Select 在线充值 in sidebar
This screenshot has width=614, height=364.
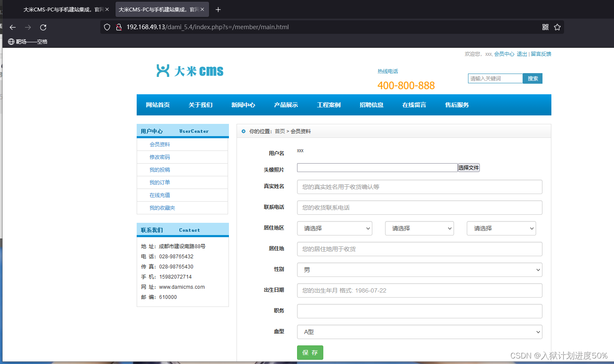point(160,195)
